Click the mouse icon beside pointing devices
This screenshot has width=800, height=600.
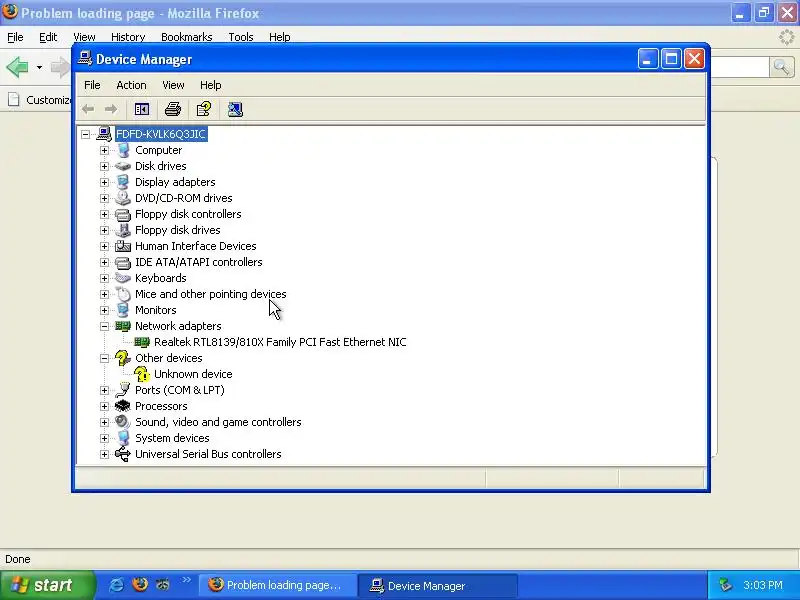point(123,294)
